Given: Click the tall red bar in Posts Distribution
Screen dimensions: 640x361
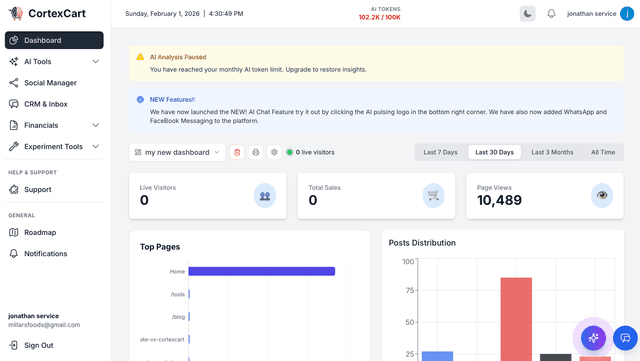Looking at the screenshot, I should pos(516,319).
